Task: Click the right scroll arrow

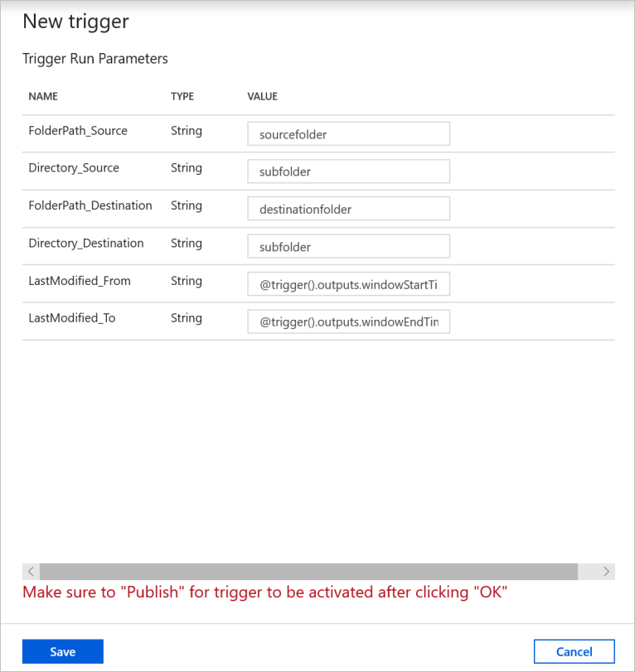Action: [606, 571]
